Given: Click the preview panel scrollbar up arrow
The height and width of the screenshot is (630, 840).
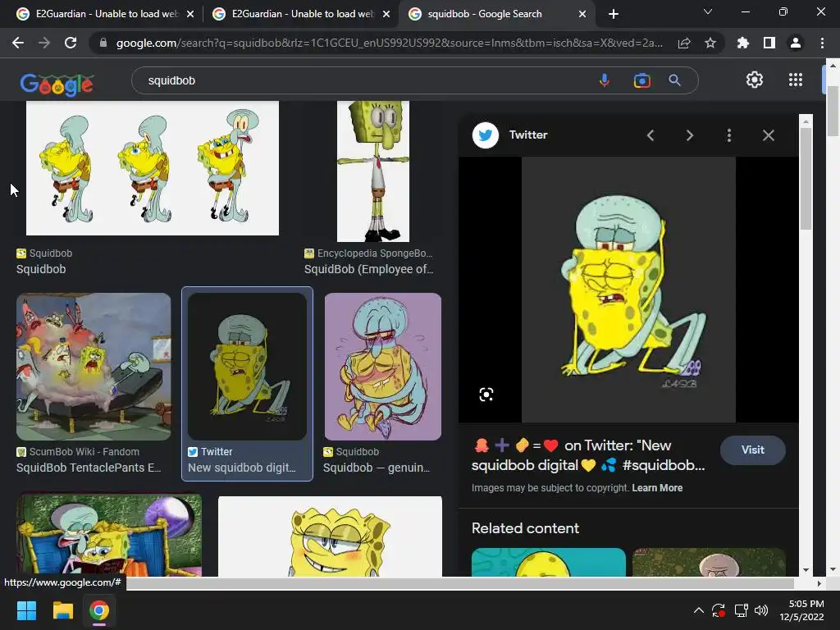Looking at the screenshot, I should (x=806, y=121).
